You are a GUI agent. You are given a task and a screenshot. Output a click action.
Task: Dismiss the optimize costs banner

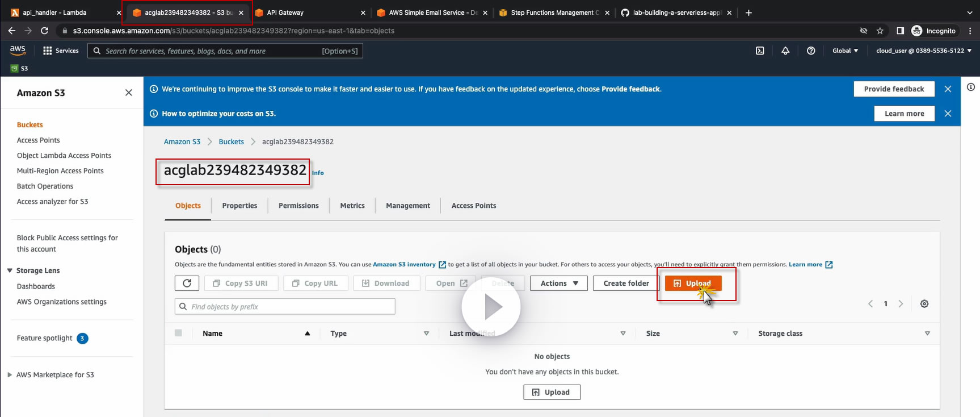(x=948, y=114)
